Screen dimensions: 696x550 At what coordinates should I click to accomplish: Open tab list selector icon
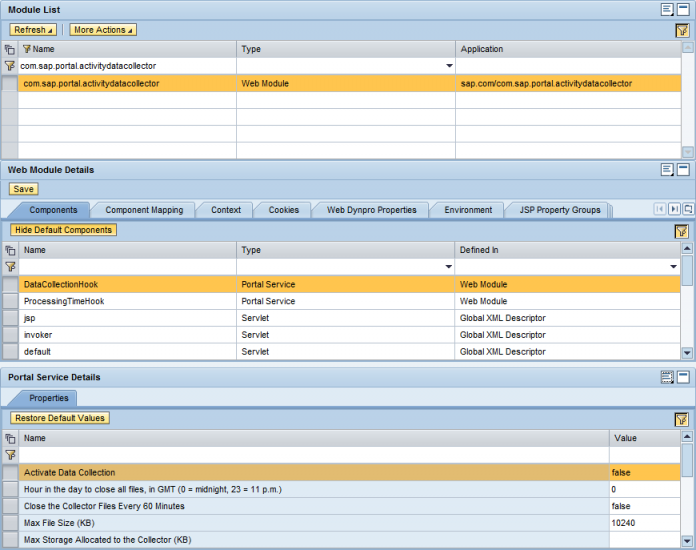(x=688, y=209)
